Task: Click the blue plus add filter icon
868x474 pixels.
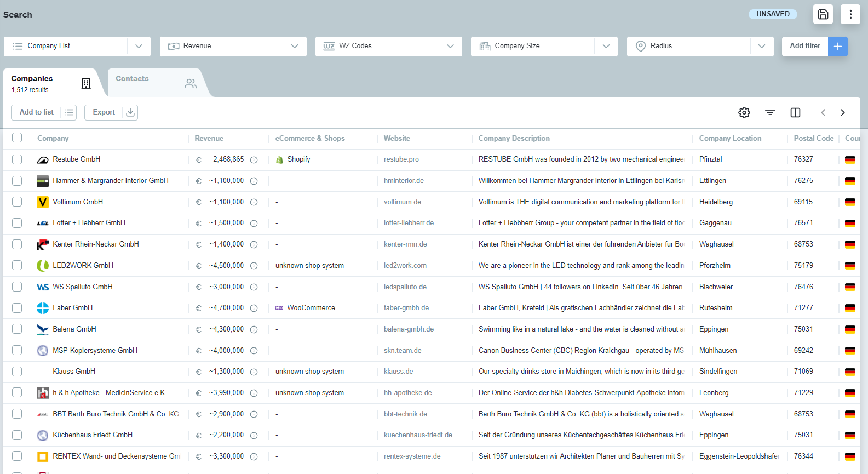Action: pos(838,47)
